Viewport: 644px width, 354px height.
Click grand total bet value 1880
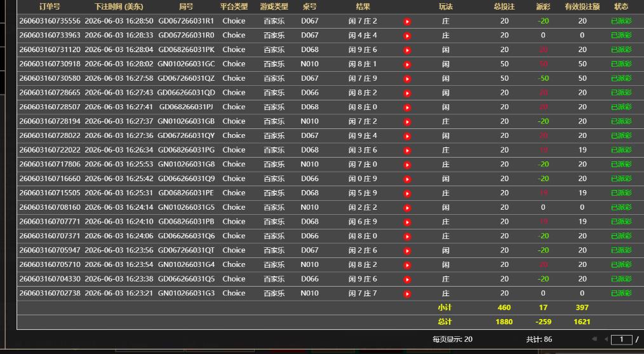504,322
